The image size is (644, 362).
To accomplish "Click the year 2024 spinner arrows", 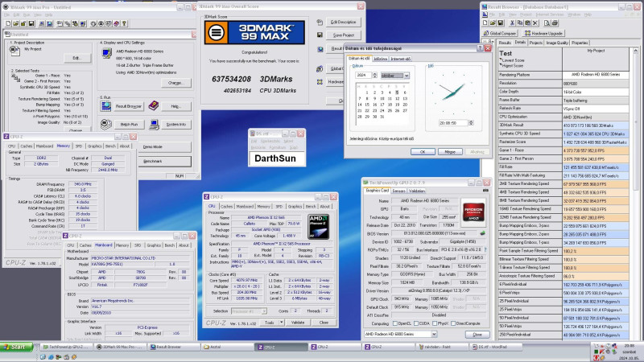I will [x=374, y=75].
